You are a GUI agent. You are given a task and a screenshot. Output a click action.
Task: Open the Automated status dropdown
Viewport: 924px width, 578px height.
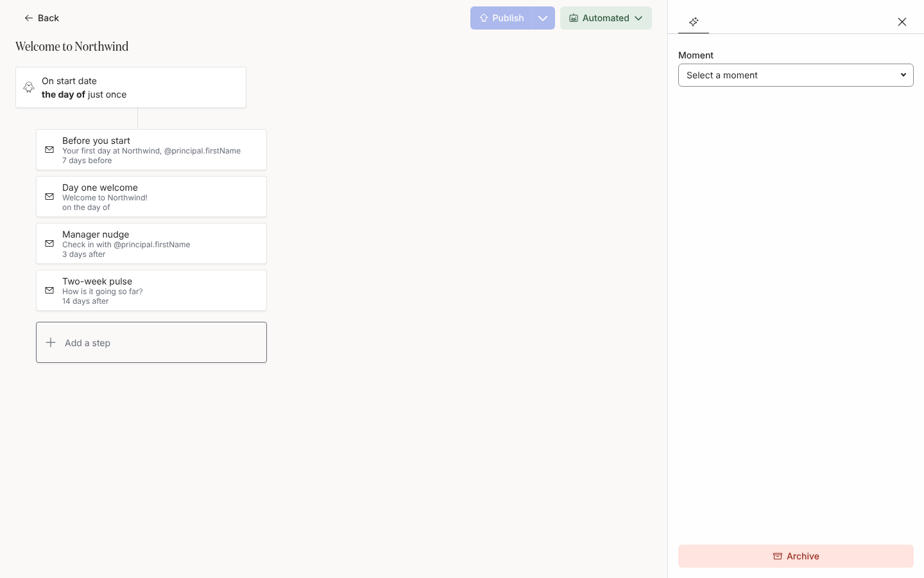pyautogui.click(x=606, y=18)
